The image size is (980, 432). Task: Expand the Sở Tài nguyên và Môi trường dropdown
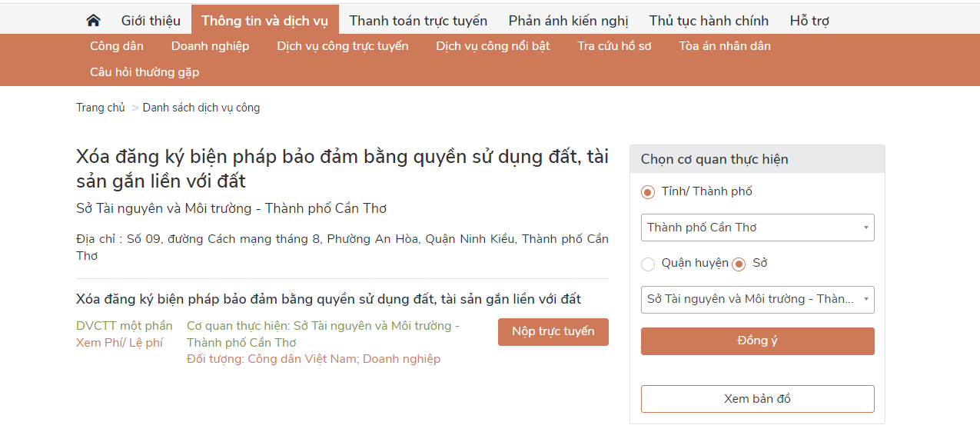[757, 299]
